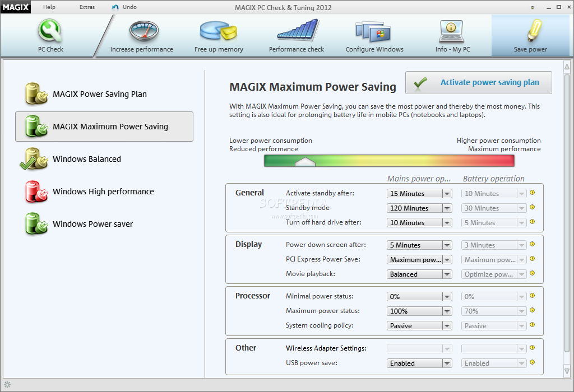Open Movie playback Balanced dropdown

419,274
